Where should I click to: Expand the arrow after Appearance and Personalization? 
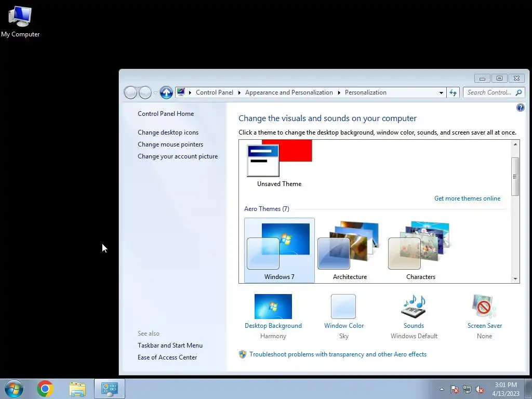coord(339,92)
